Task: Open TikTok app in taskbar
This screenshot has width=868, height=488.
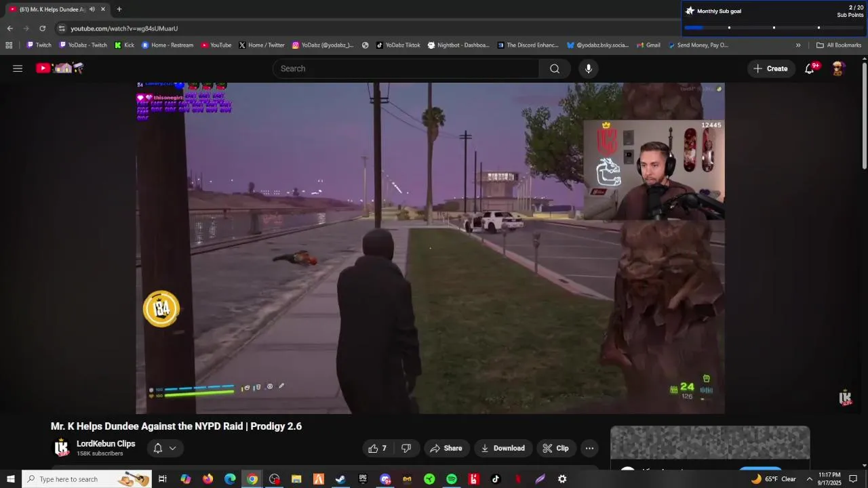Action: click(496, 479)
